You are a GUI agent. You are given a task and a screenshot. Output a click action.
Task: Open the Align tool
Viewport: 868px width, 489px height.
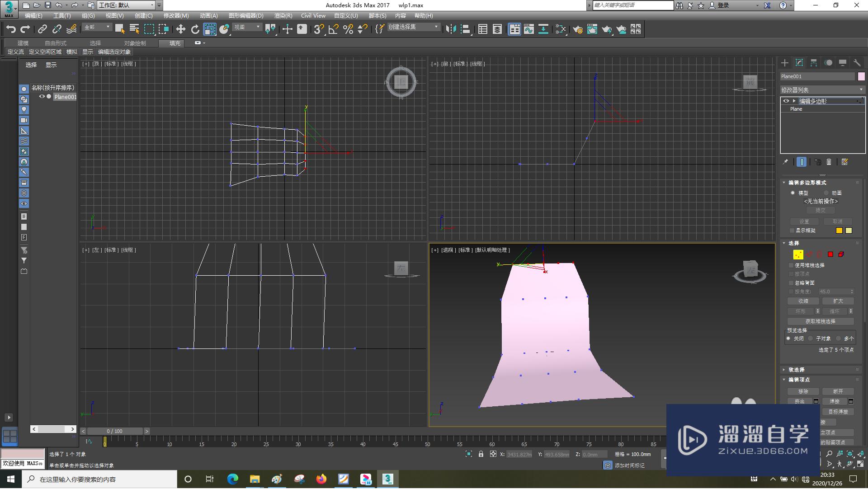pos(466,29)
